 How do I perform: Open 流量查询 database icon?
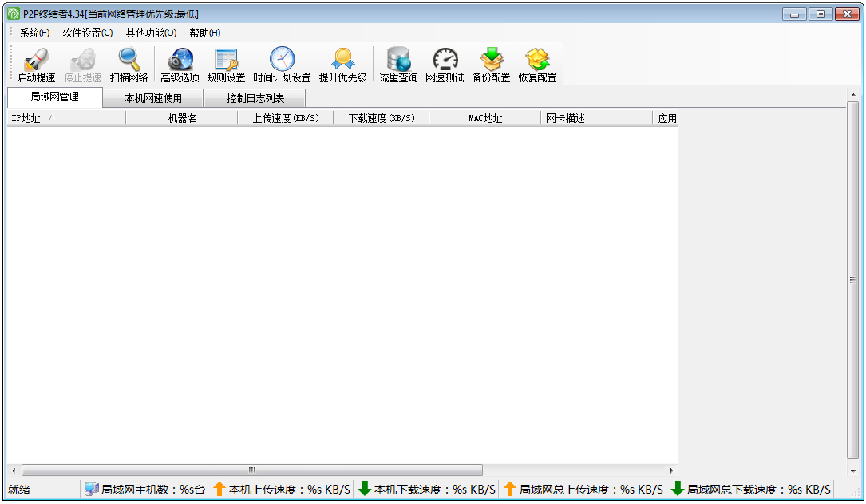tap(398, 59)
